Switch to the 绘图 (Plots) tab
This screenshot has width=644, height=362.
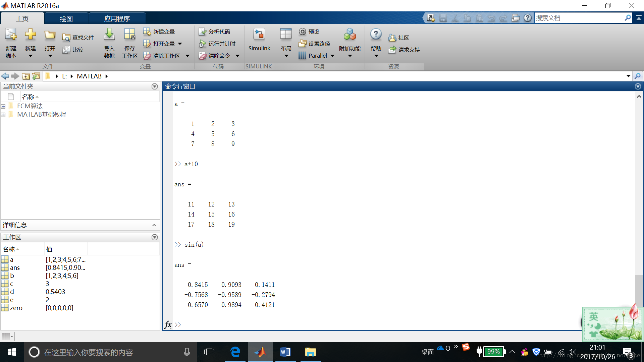pos(66,19)
